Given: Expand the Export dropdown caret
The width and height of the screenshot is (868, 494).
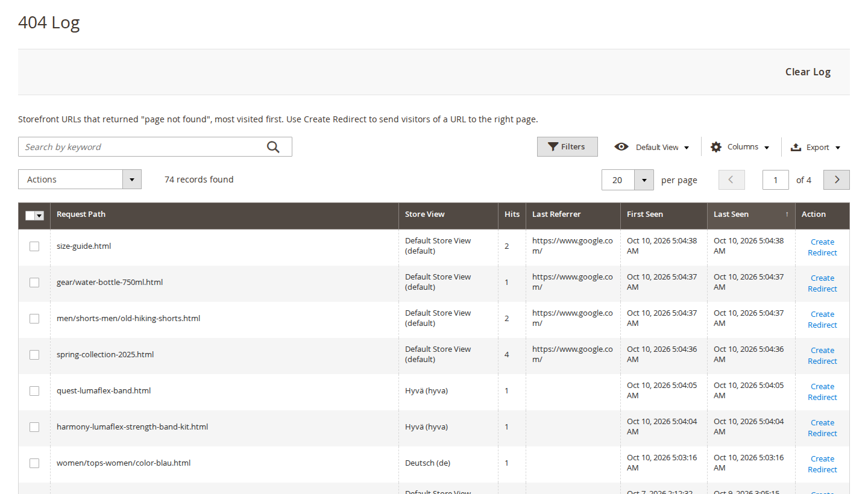Looking at the screenshot, I should click(x=838, y=148).
